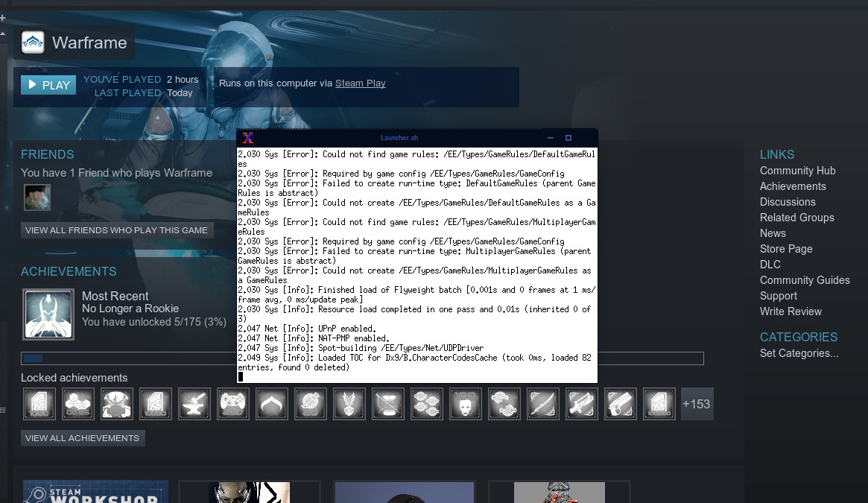Maximize the Launcher.sh terminal window
This screenshot has height=503, width=868.
(568, 138)
